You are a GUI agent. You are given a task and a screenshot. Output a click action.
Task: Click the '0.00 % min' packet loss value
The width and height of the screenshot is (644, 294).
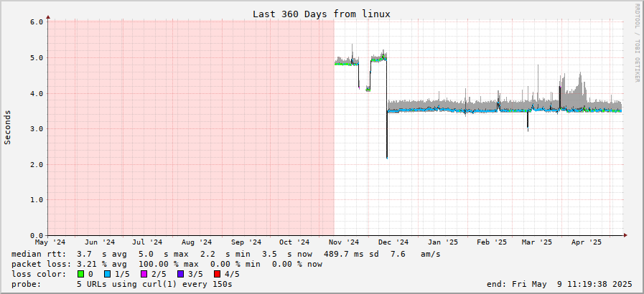click(x=235, y=265)
